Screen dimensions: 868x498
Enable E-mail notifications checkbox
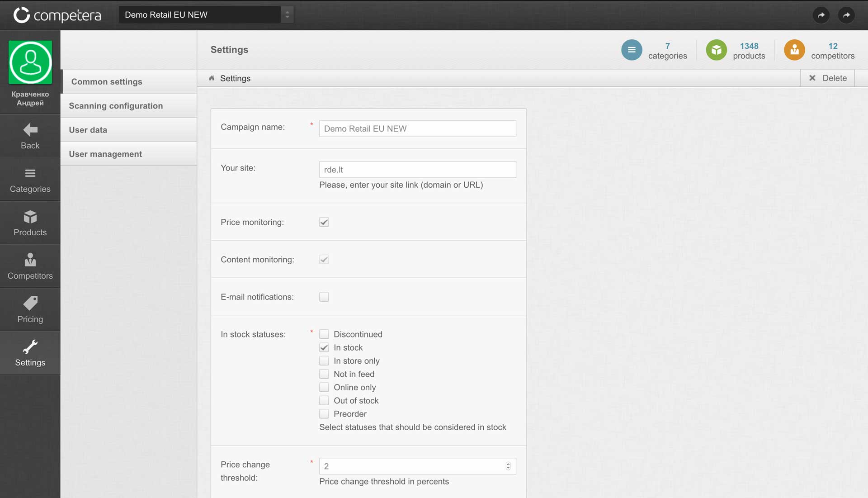pos(324,297)
